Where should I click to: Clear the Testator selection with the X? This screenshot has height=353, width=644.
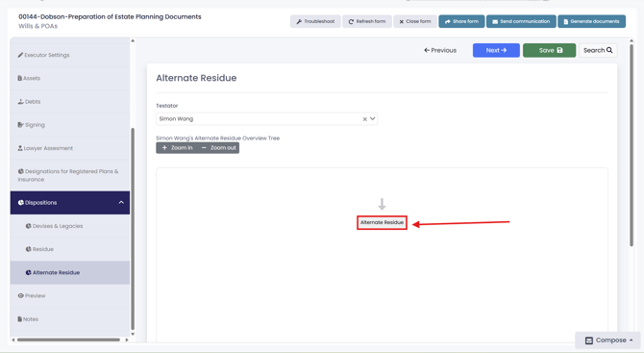click(x=364, y=119)
